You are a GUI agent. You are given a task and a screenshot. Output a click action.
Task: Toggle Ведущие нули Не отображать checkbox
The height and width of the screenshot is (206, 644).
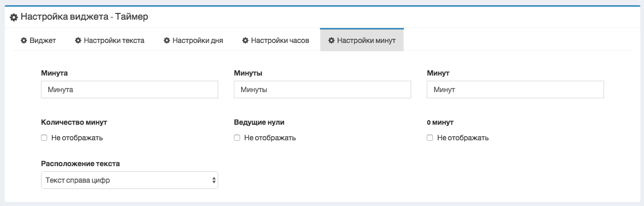pos(237,138)
